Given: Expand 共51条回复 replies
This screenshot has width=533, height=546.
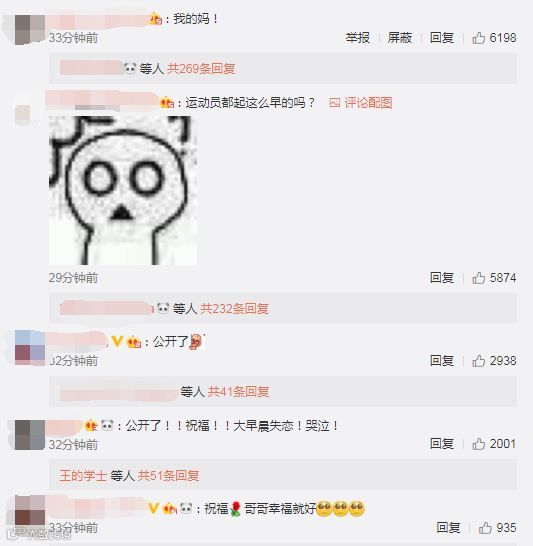Looking at the screenshot, I should (x=168, y=475).
